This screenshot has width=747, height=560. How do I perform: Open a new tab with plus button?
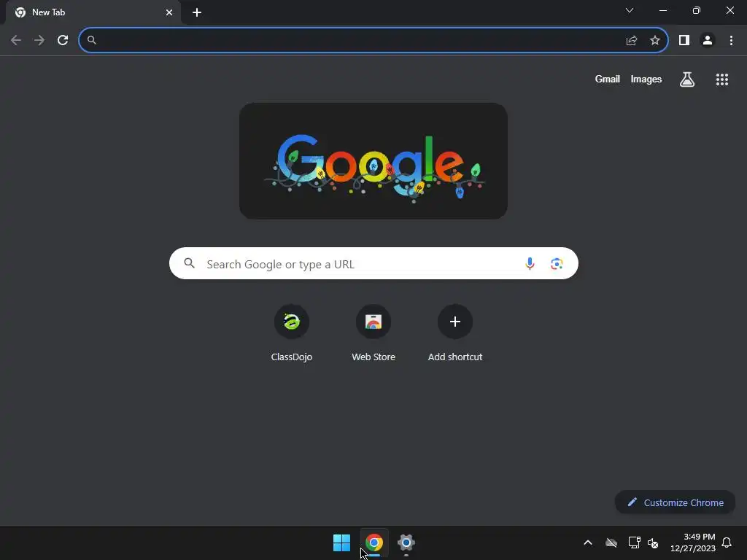[197, 12]
